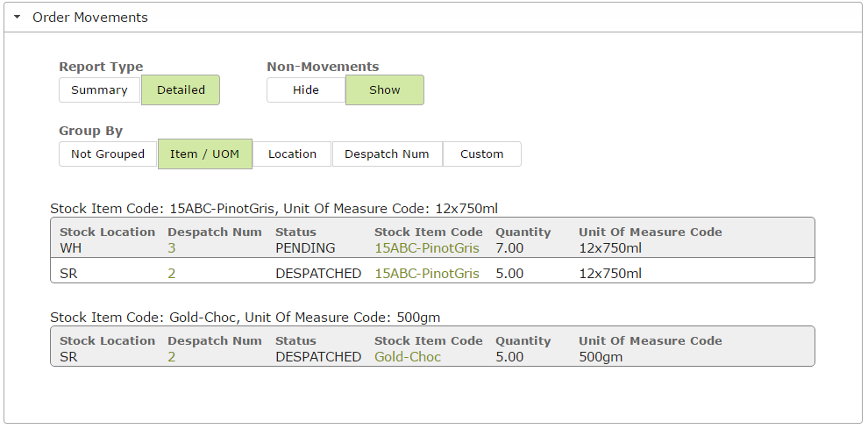Open 15ABC-PinotGris link in DESPATCHED row
Viewport: 868px width, 429px height.
coord(427,273)
